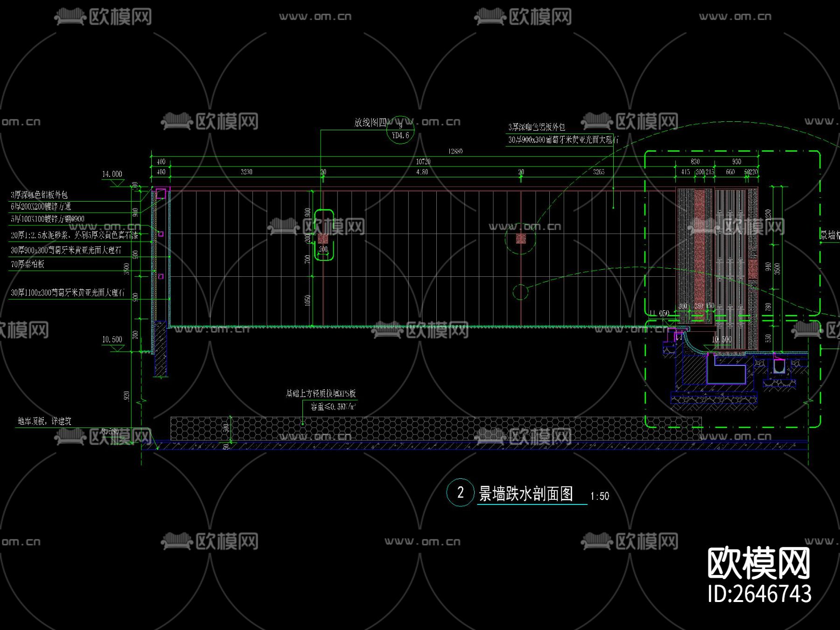Click the scale label 1:50
840x630 pixels.
pyautogui.click(x=600, y=496)
